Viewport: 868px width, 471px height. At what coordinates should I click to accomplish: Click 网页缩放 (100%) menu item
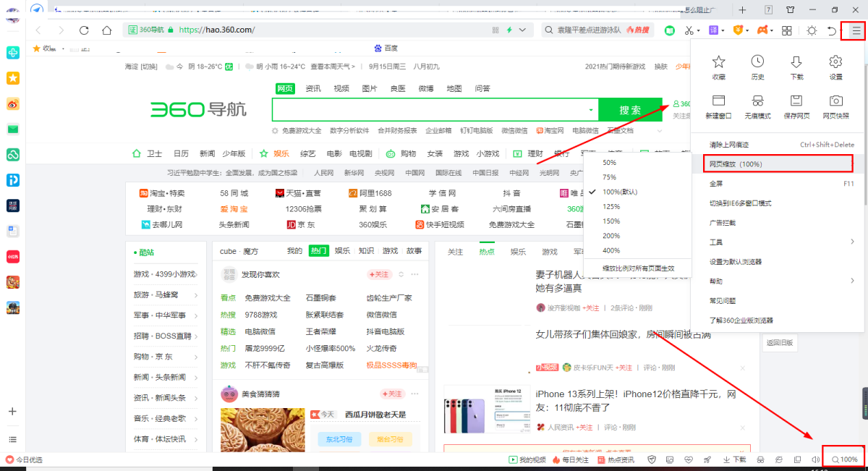(x=778, y=164)
